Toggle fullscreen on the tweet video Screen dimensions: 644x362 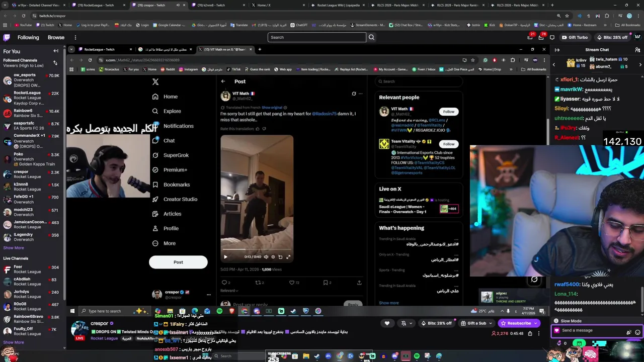coord(288,257)
